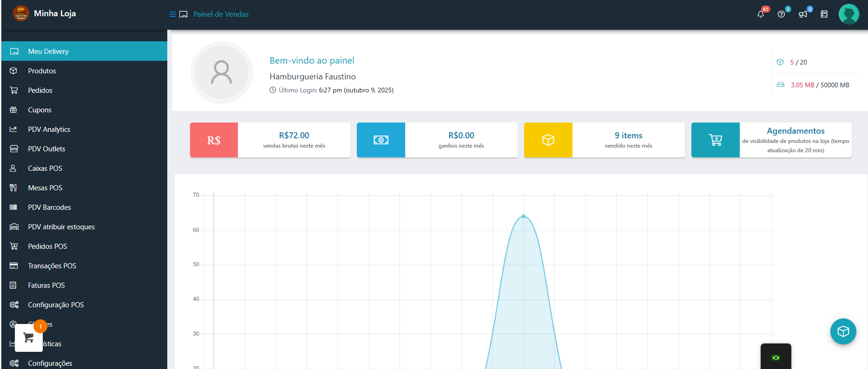Screen dimensions: 868x369
Task: Click the Minha Loja store logo
Action: pyautogui.click(x=21, y=13)
